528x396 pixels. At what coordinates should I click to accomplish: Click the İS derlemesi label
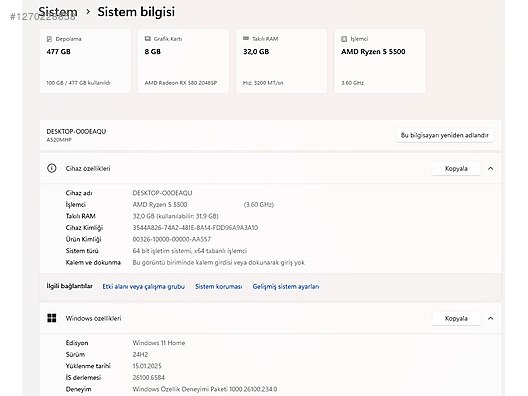pos(83,377)
